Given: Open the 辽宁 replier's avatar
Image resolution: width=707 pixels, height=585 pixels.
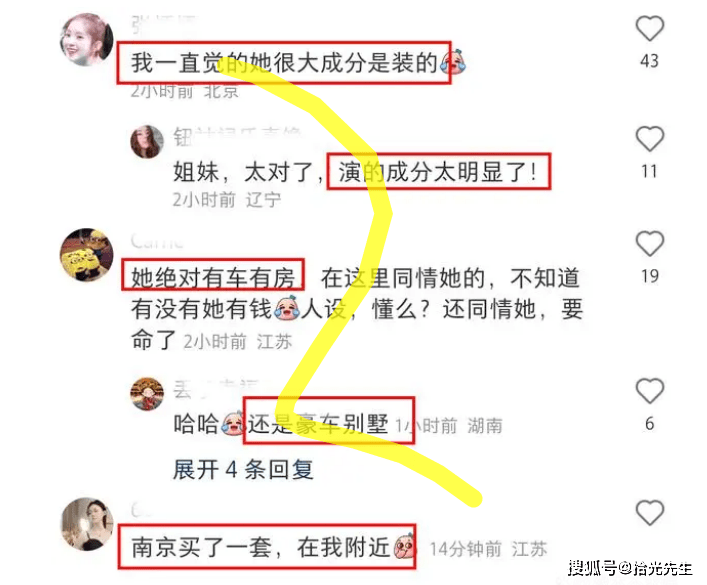Looking at the screenshot, I should click(147, 142).
